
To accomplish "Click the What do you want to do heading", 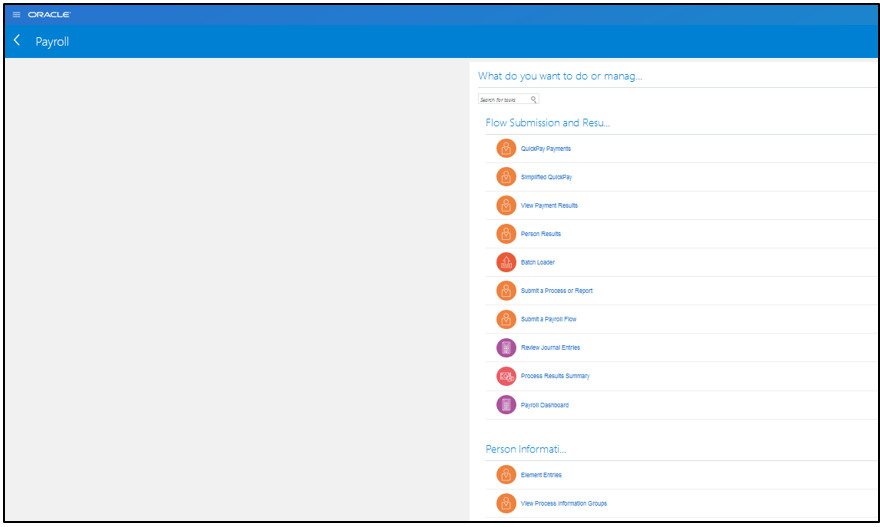I will point(560,76).
